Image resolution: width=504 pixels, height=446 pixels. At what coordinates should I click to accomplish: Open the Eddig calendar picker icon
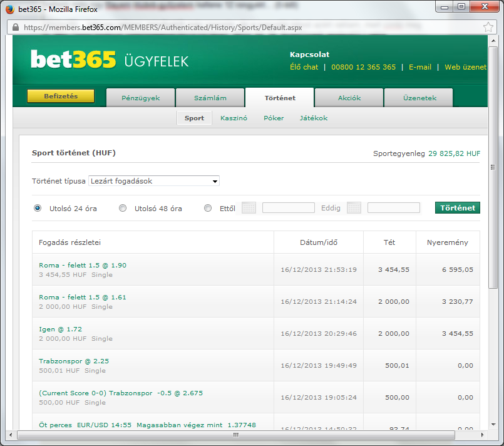pyautogui.click(x=354, y=208)
